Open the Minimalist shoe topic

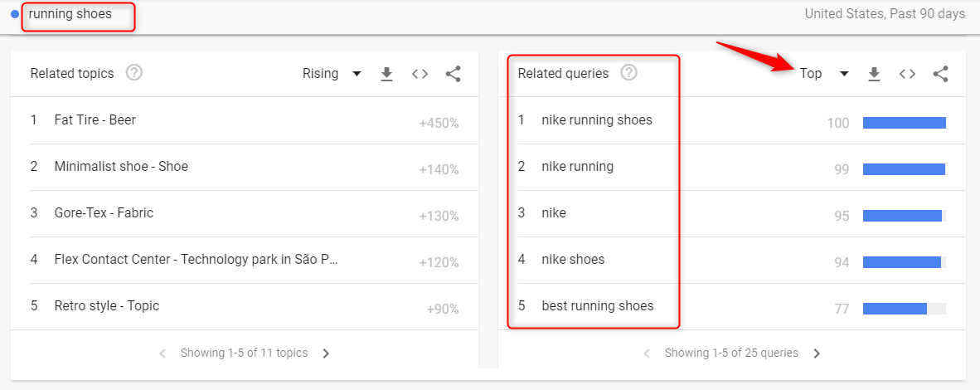tap(121, 167)
